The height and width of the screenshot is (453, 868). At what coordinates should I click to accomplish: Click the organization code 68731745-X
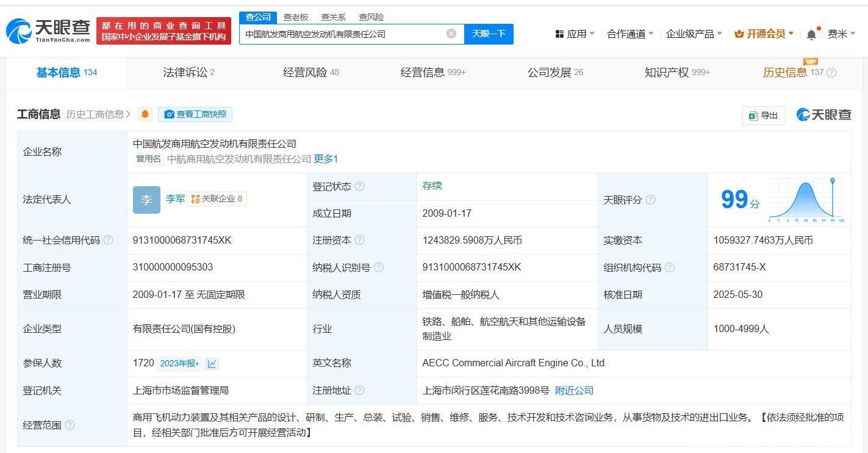[739, 267]
